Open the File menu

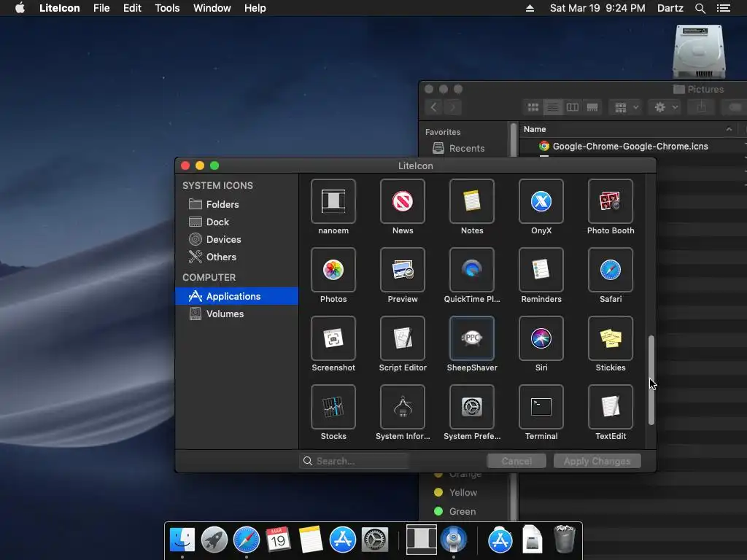101,8
